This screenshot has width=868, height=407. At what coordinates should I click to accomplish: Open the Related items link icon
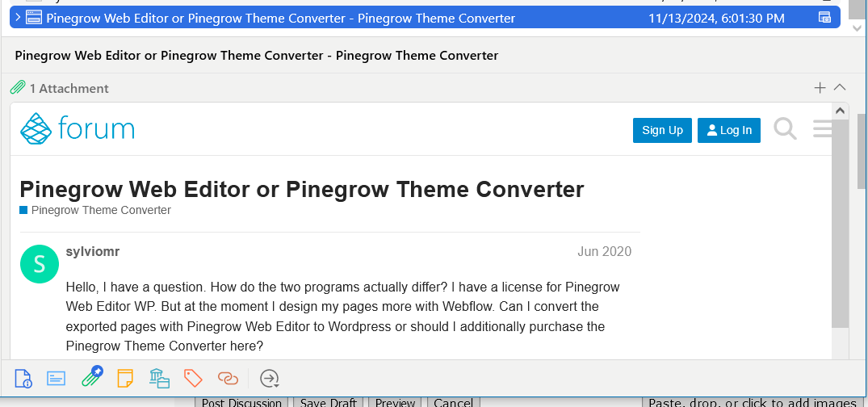coord(228,378)
